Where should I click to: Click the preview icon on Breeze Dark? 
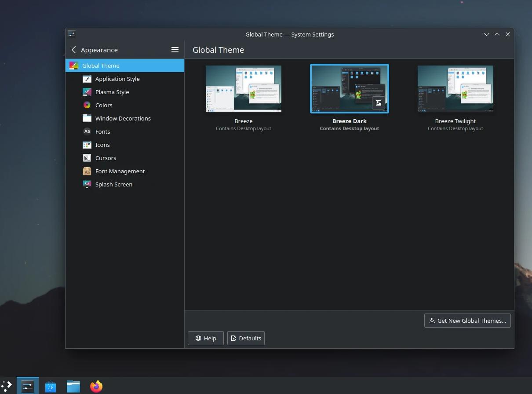click(379, 103)
